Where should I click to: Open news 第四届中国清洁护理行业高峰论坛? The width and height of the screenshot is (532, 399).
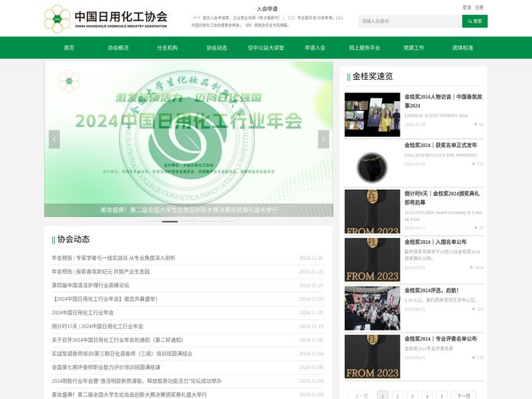pos(90,285)
